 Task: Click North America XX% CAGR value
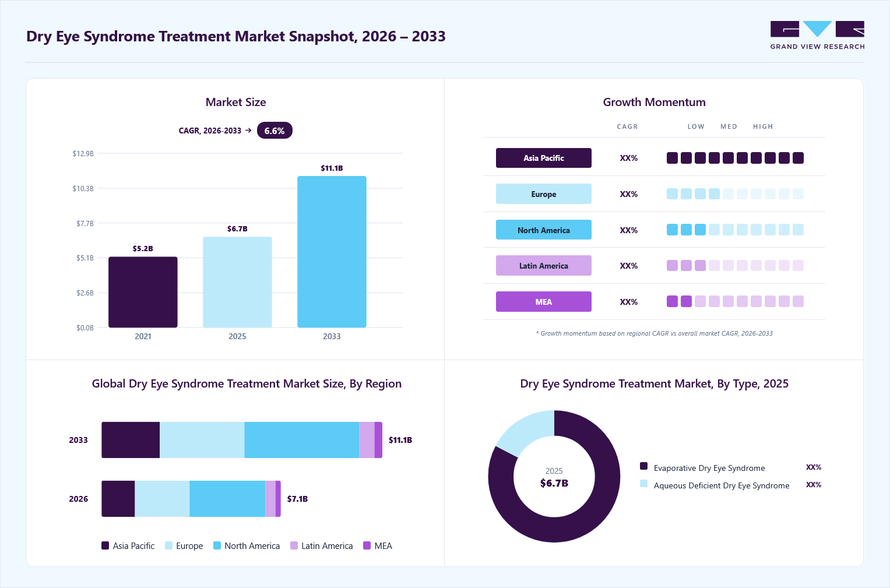coord(628,230)
